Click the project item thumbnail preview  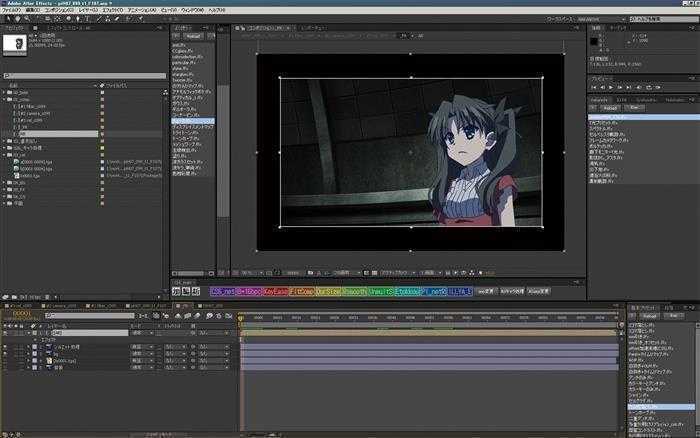pos(15,44)
